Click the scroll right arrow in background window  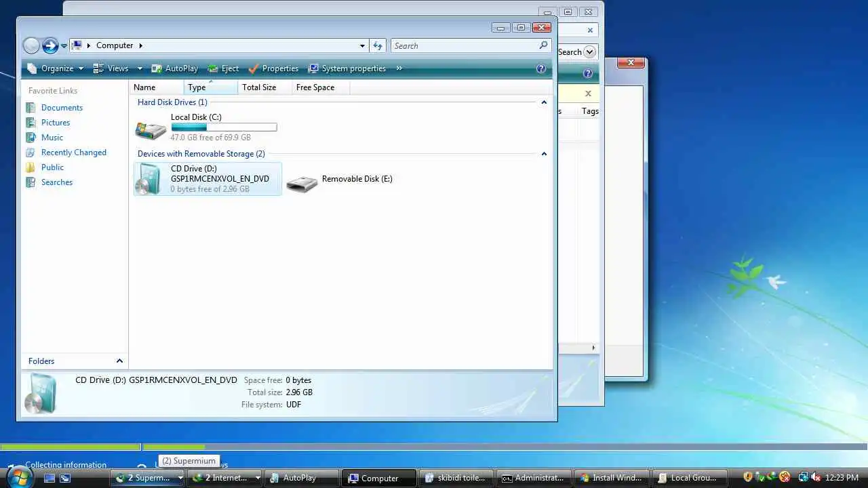click(593, 348)
